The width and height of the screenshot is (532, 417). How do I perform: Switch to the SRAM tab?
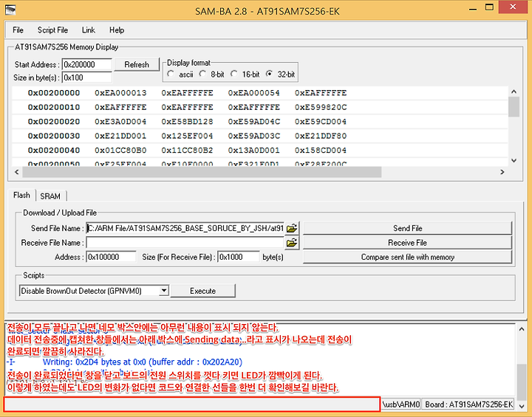(x=50, y=196)
